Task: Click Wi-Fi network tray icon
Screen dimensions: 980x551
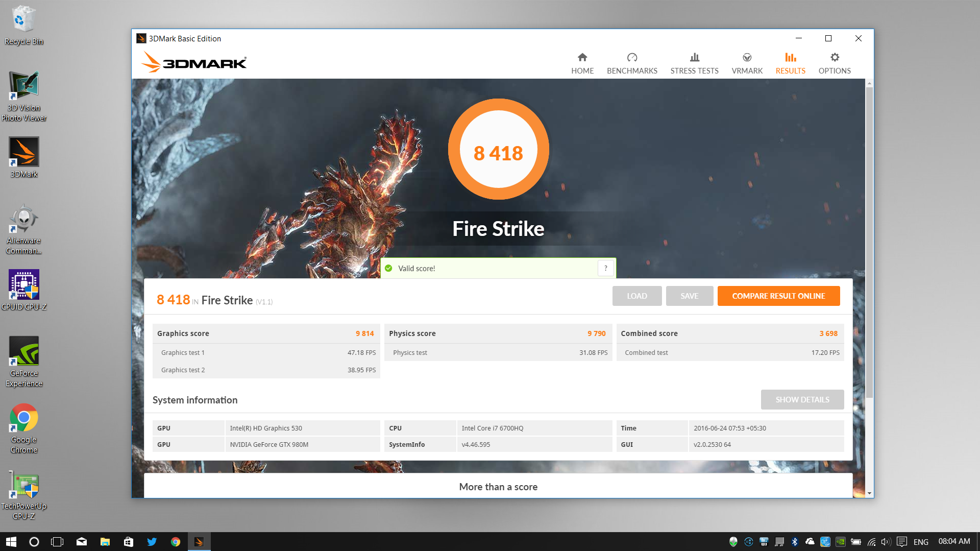Action: click(871, 541)
